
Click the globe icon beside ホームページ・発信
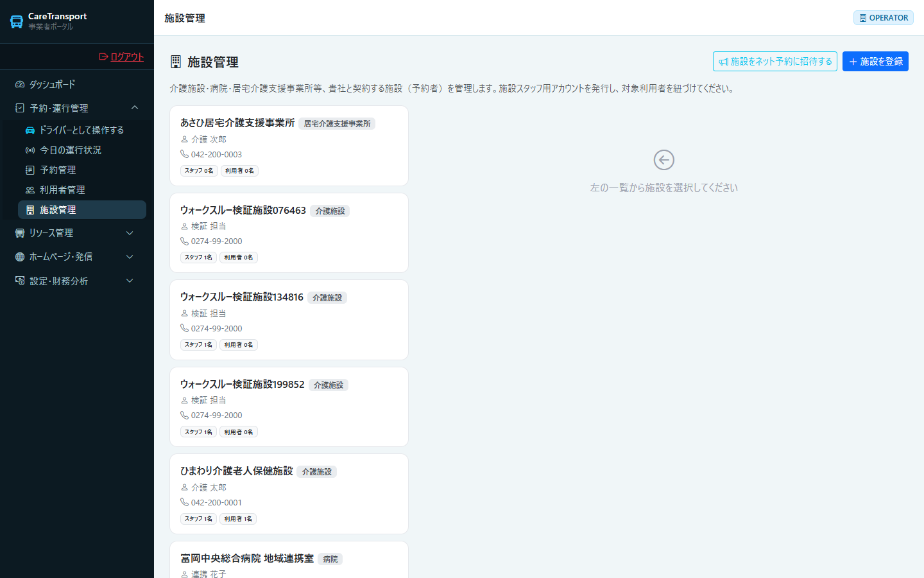20,256
